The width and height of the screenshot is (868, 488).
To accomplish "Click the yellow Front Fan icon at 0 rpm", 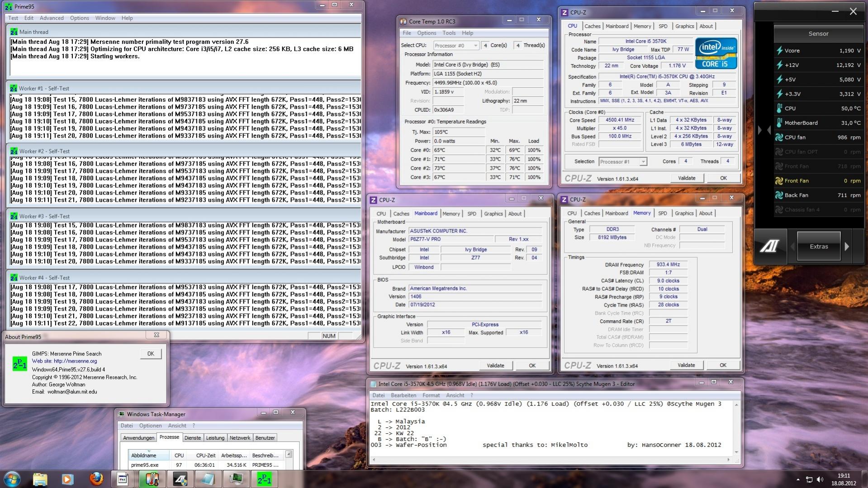I will 779,181.
